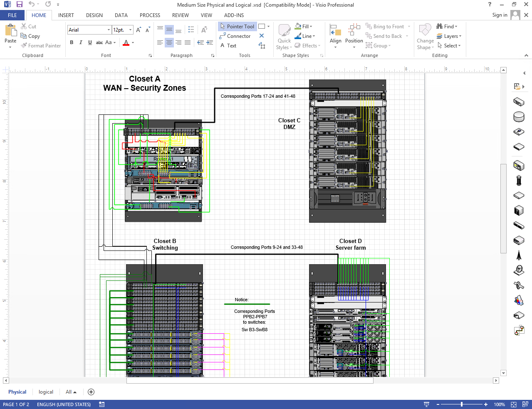Activate the Connector tool
This screenshot has width=532, height=409.
(235, 36)
